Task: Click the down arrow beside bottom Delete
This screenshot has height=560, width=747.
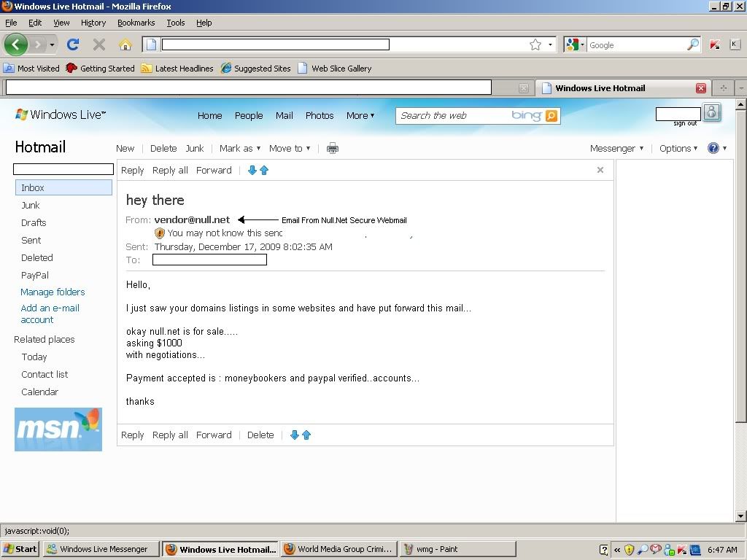Action: [x=295, y=435]
